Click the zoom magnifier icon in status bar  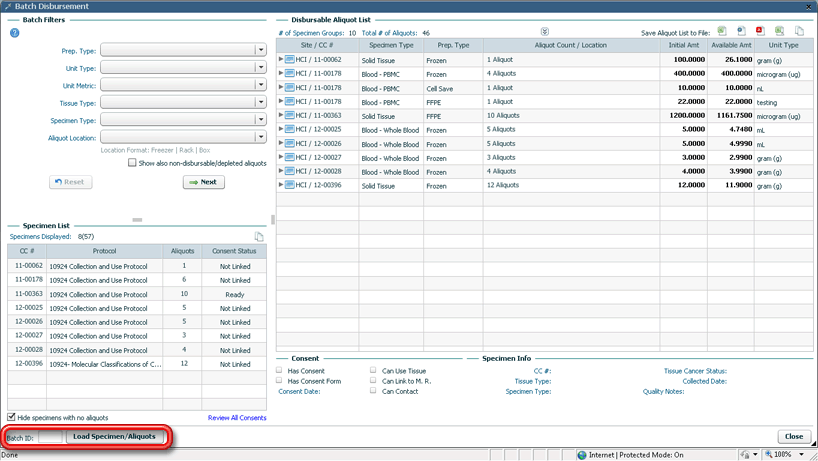pyautogui.click(x=768, y=455)
